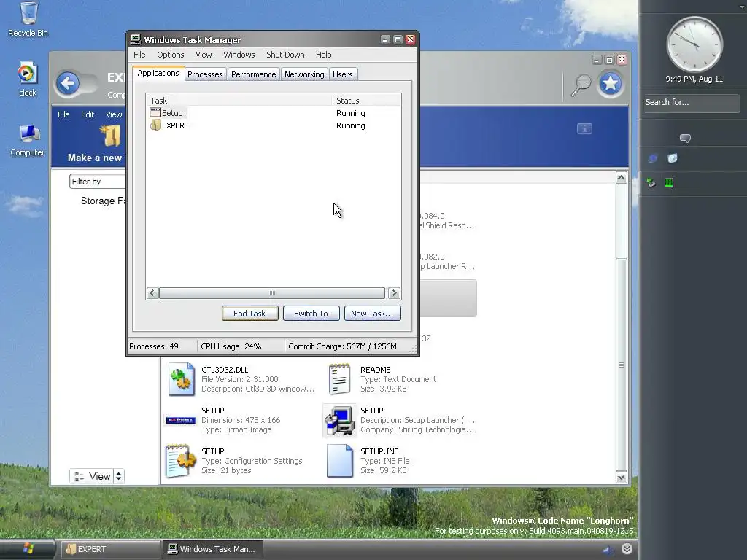The image size is (747, 560).
Task: Click the vertical scrollbar thumb in the EXPERT window
Action: [622, 365]
